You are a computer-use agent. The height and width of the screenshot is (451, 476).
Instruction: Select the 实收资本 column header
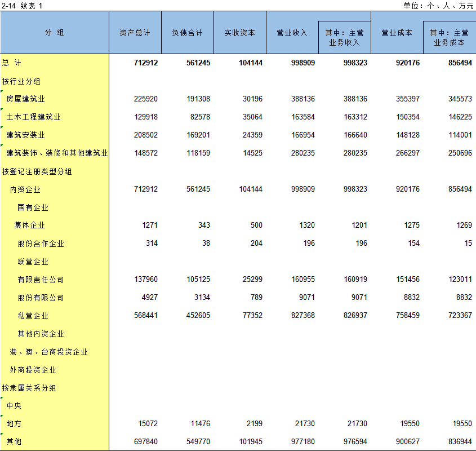[240, 33]
